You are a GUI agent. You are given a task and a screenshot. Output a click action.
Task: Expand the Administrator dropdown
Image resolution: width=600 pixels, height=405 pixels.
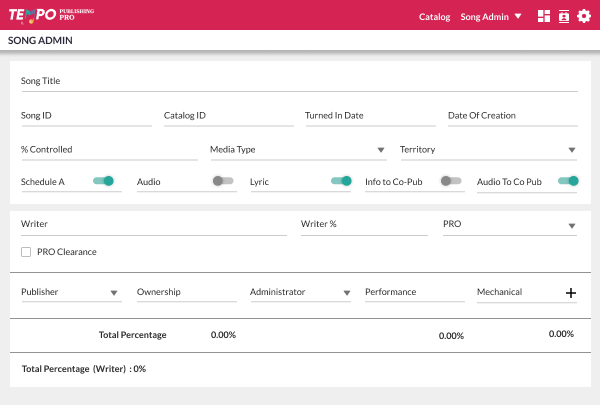tap(300, 293)
